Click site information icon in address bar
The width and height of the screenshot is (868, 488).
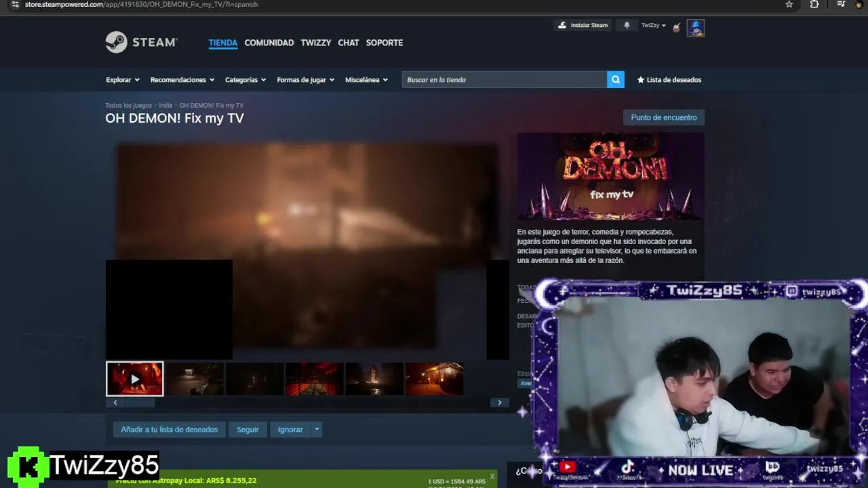tap(15, 4)
